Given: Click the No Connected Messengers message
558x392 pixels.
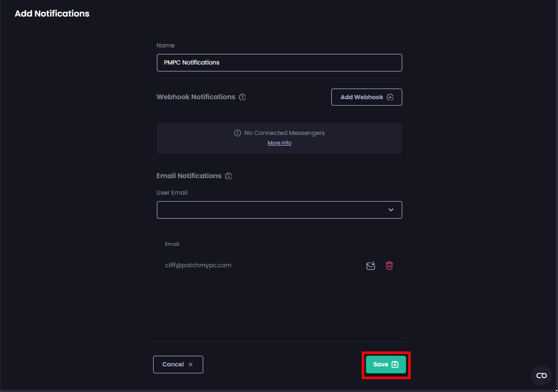Looking at the screenshot, I should (284, 133).
